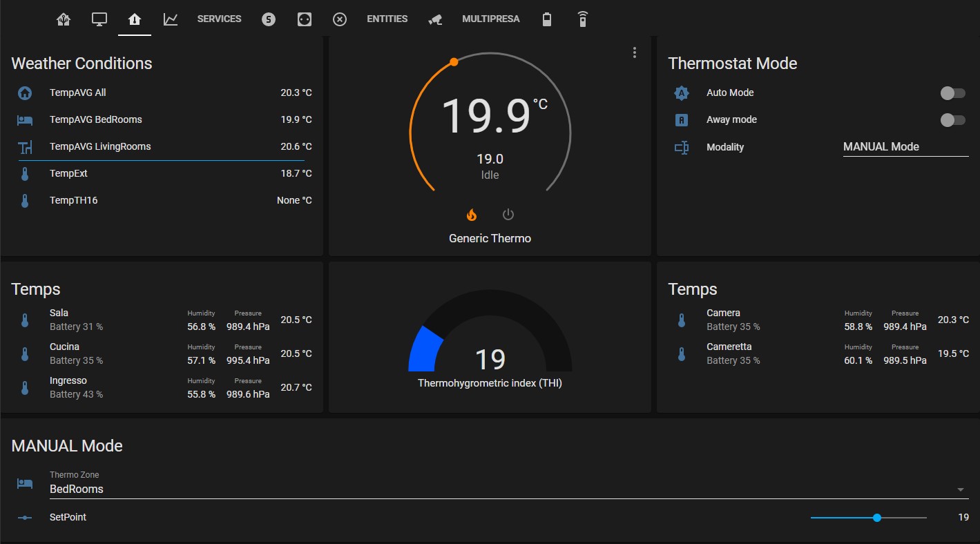Click the orange thermostat dial handle
This screenshot has width=980, height=544.
coord(454,62)
